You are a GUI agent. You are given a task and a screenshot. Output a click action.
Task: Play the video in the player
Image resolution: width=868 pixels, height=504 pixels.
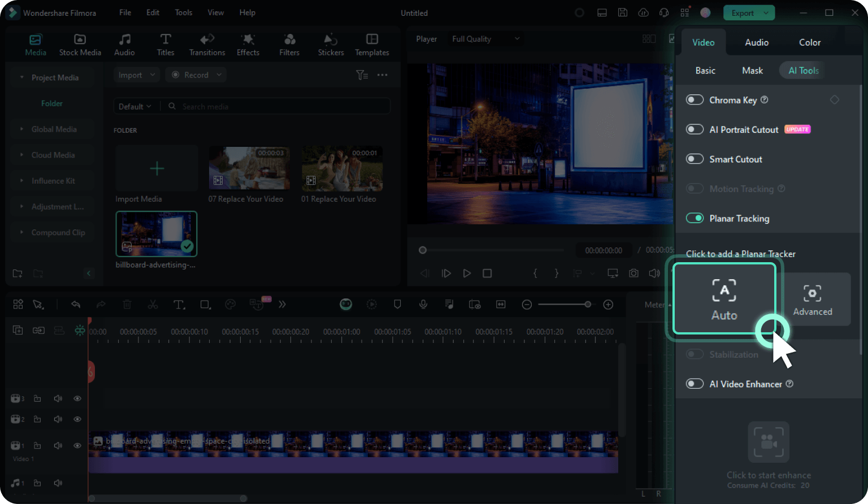point(467,273)
